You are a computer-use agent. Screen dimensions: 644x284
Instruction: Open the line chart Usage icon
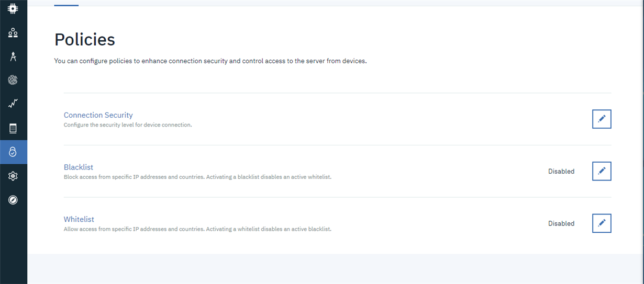pos(13,104)
